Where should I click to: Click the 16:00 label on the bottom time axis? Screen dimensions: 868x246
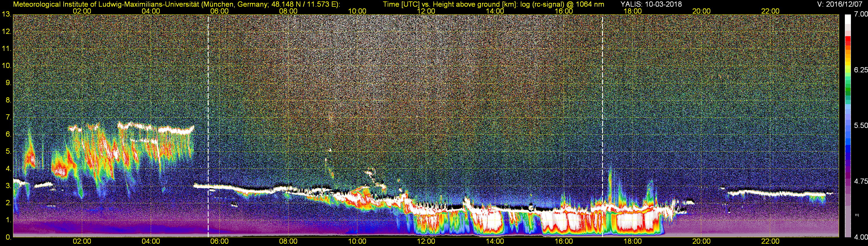click(x=564, y=241)
